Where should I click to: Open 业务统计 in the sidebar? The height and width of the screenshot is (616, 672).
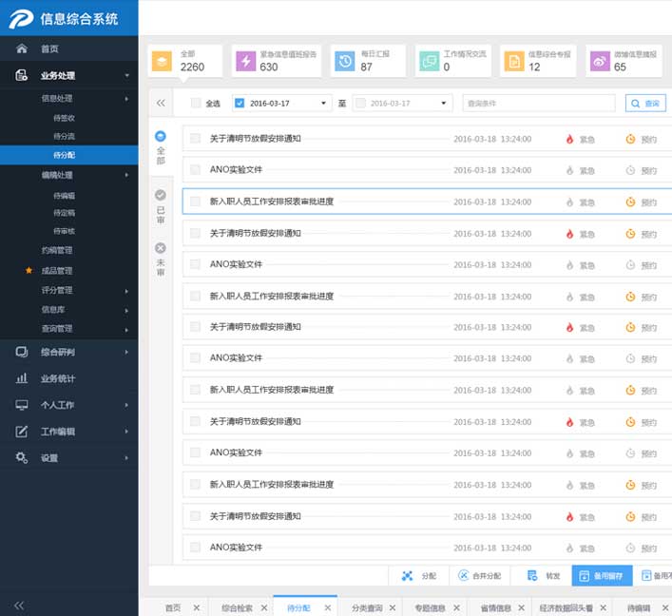tap(58, 378)
